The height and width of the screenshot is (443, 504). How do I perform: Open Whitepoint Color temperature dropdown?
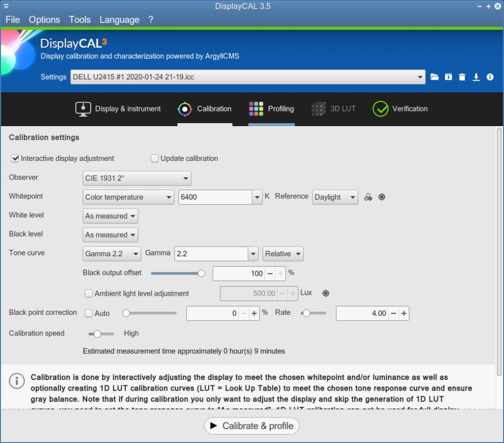tap(128, 197)
